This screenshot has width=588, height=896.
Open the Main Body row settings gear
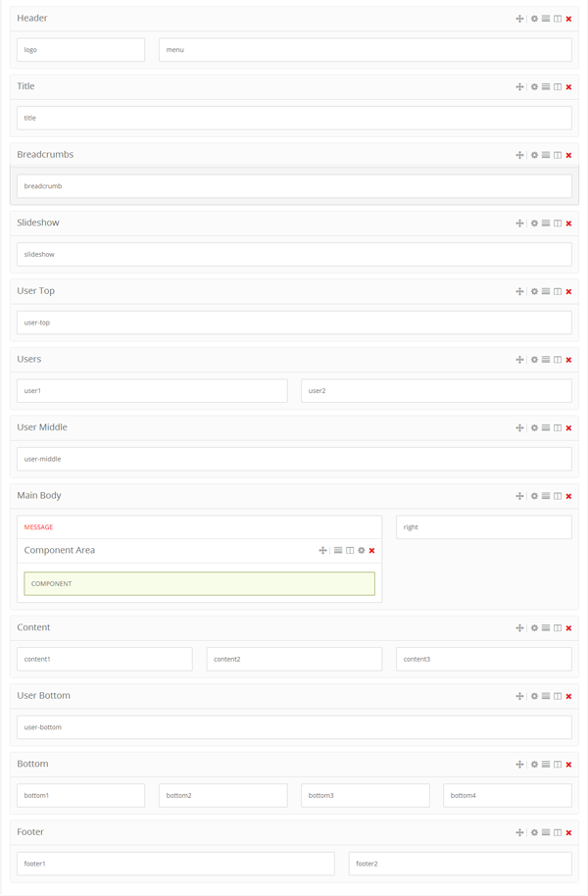point(534,496)
